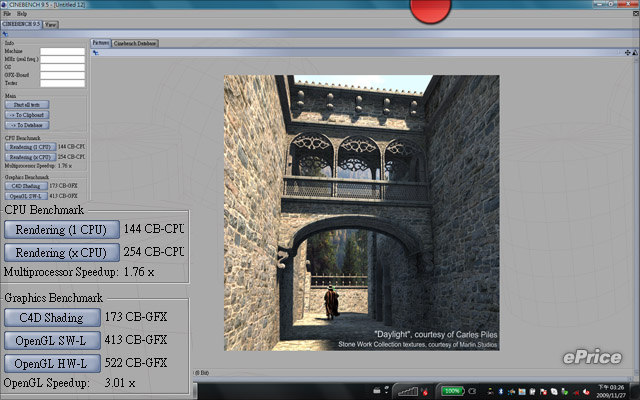Click the Bluetooth icon in system tray
Viewport: 640px width, 400px height.
pos(501,391)
